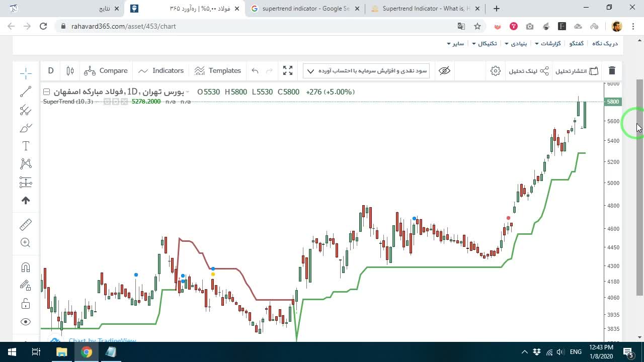Select the brush drawing tool
The image size is (644, 362).
(26, 128)
